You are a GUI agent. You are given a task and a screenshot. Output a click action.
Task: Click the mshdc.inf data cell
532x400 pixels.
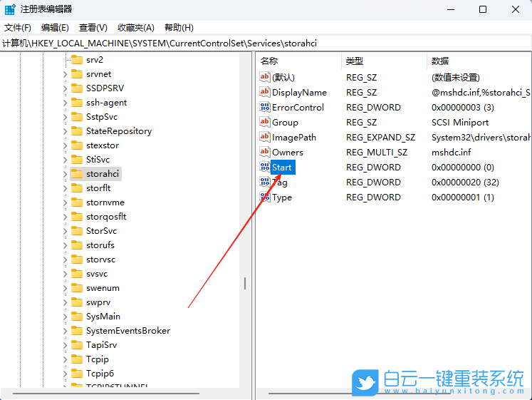coord(451,153)
